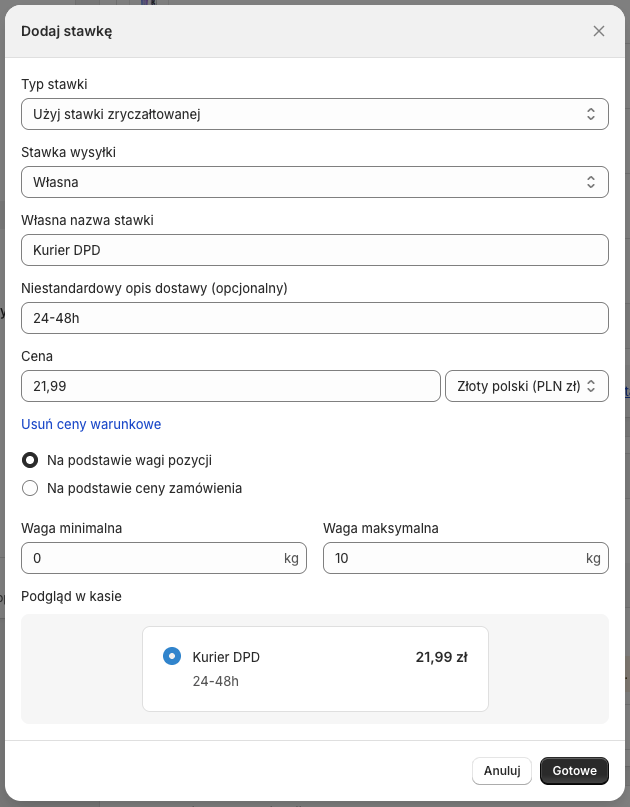Image resolution: width=630 pixels, height=807 pixels.
Task: Click the Waga maksymalna input field
Action: [x=452, y=558]
